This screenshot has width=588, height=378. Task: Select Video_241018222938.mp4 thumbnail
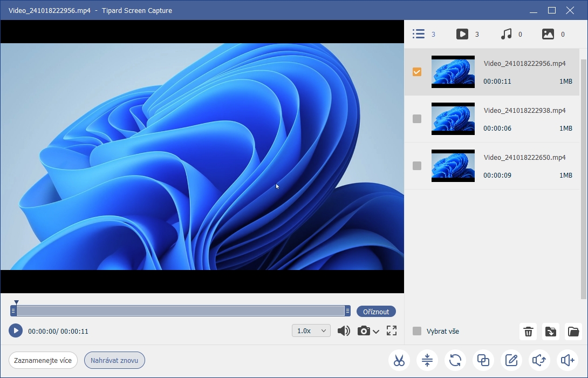(x=453, y=119)
